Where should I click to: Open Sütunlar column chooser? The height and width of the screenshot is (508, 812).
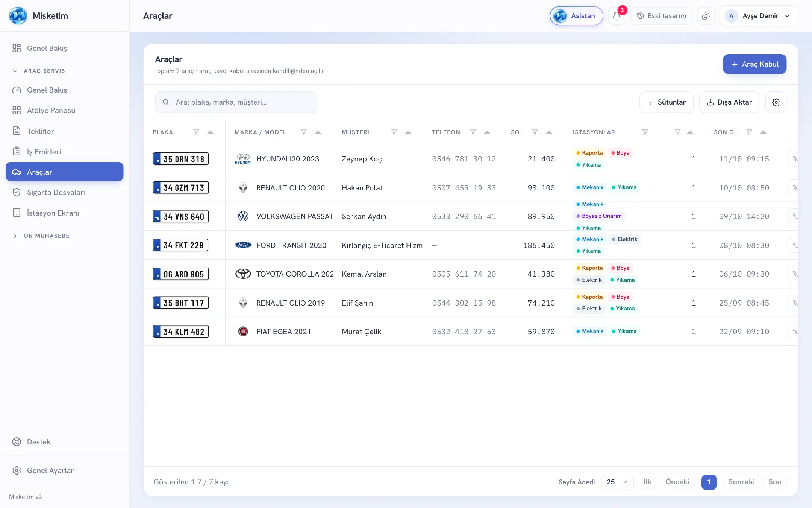[x=666, y=102]
